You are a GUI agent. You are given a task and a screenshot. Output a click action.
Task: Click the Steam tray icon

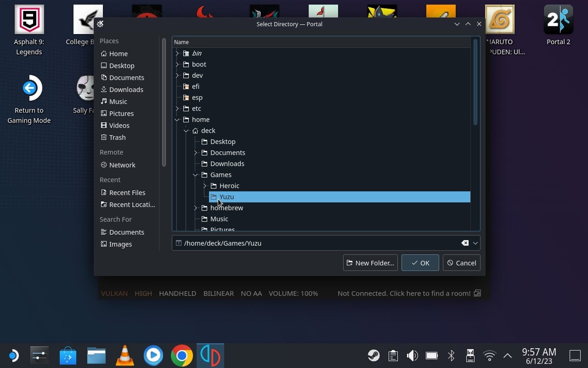click(373, 355)
